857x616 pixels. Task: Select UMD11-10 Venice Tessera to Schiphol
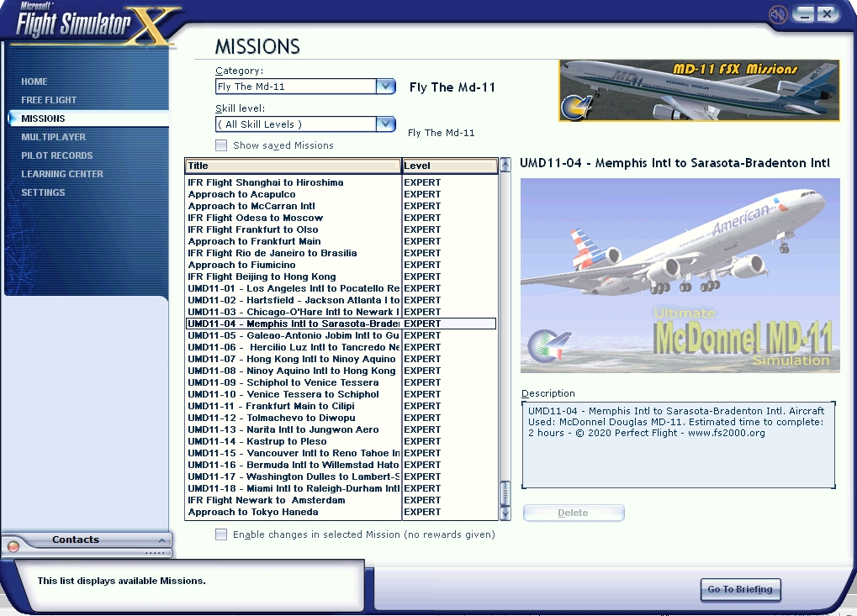click(341, 394)
